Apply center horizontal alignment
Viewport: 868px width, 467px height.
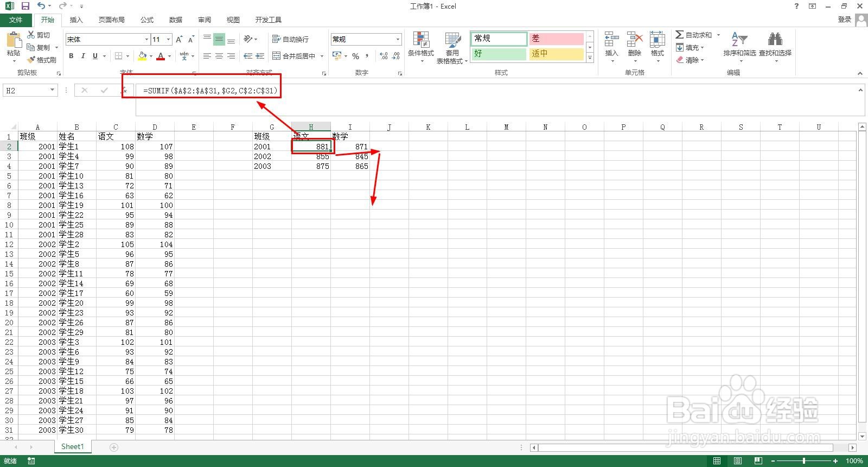click(219, 55)
